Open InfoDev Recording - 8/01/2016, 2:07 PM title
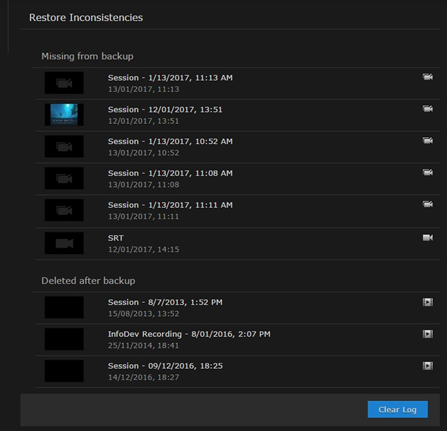Viewport: 447px width, 431px height. point(189,334)
